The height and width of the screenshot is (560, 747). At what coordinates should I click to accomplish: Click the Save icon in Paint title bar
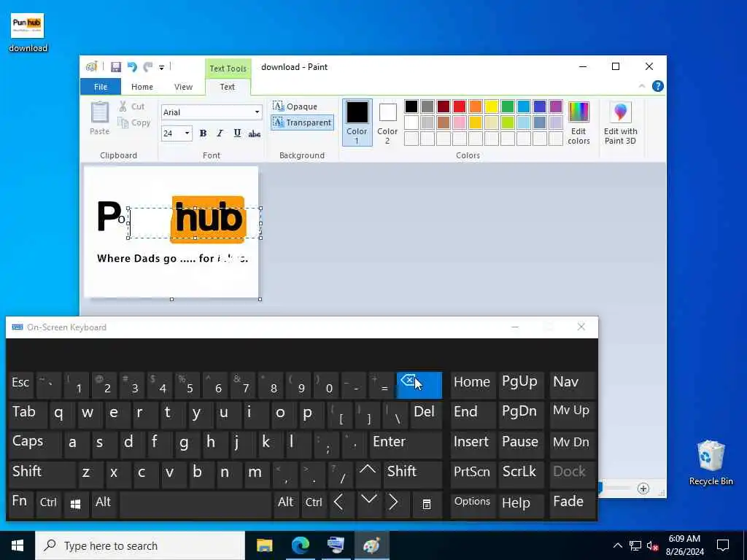(x=116, y=67)
